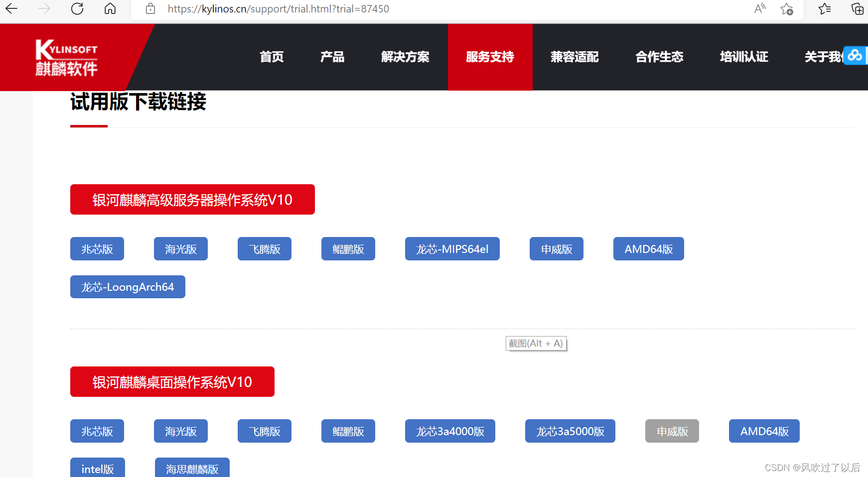
Task: Click the greyed desktop 申威版 button
Action: [x=672, y=431]
